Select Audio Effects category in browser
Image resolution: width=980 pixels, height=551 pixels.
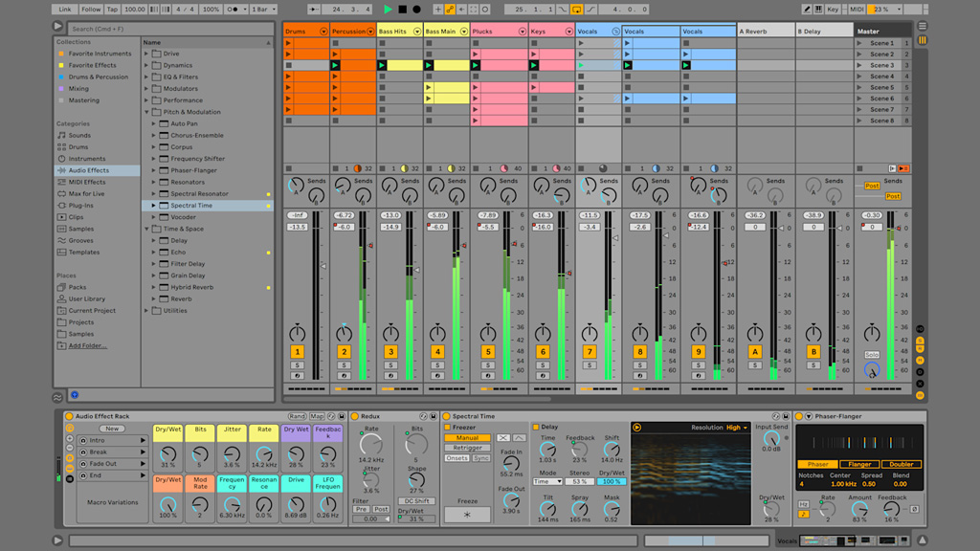88,170
